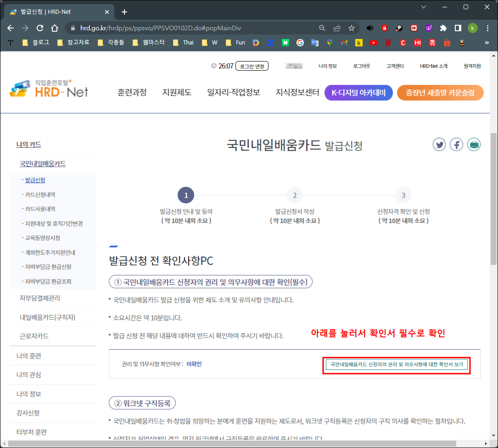This screenshot has height=448, width=498.
Task: Click the browser address bar
Action: pyautogui.click(x=184, y=28)
